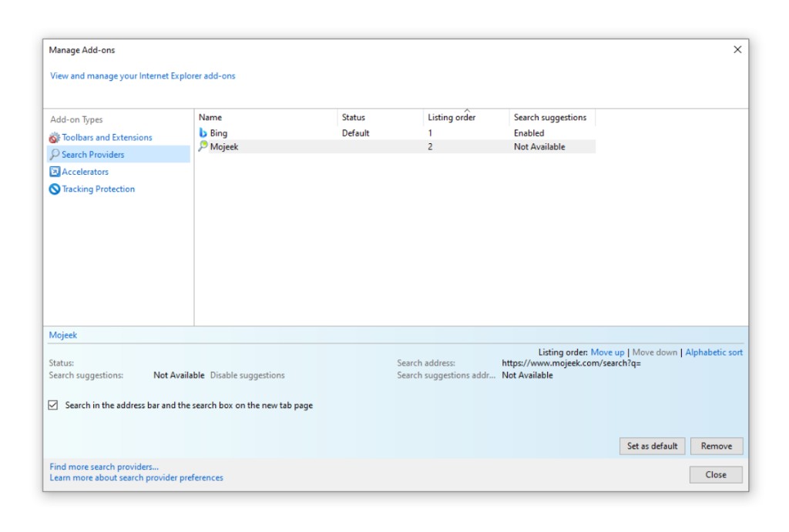Click Not Available beside Disable suggestions
Viewport: 789px width, 532px height.
pos(179,375)
